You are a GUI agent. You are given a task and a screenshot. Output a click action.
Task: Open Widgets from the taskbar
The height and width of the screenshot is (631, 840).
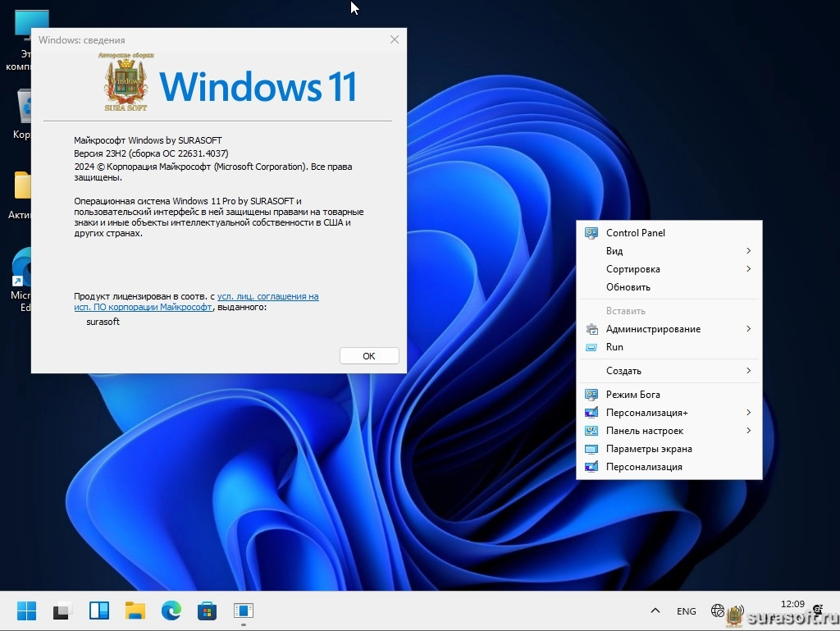click(99, 610)
